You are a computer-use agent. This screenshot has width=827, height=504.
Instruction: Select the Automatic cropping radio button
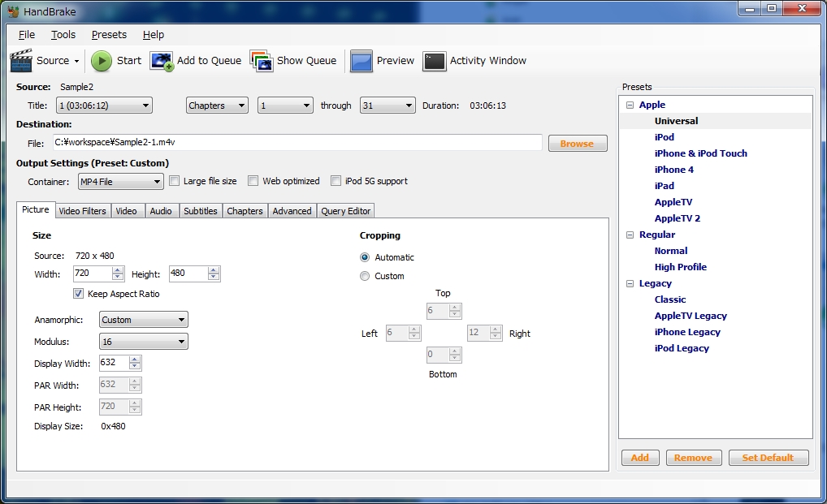point(365,257)
